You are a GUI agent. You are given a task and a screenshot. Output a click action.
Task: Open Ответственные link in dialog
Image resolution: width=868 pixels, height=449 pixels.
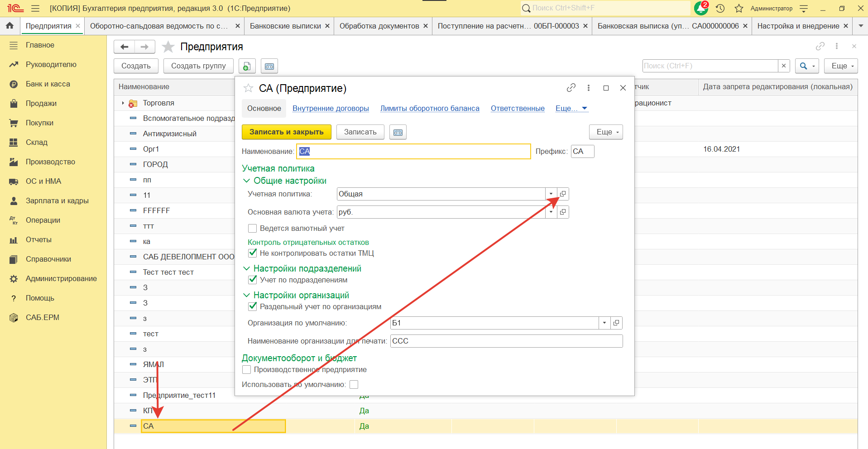(518, 108)
